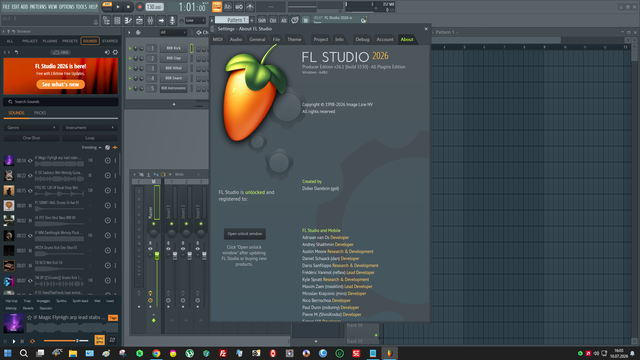640x360 pixels.
Task: Toggle Pat/Song mode button
Action: pyautogui.click(x=107, y=7)
